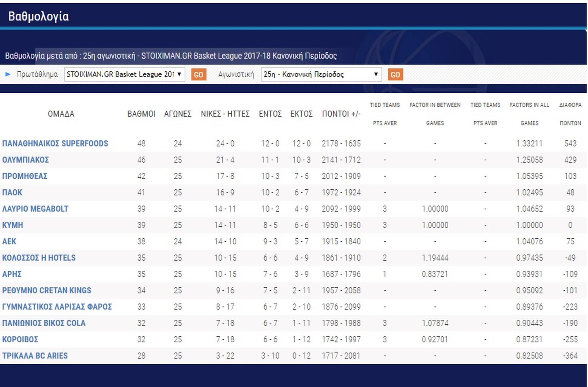The width and height of the screenshot is (588, 387).
Task: Open ΑΡΗΣ team link
Action: coord(12,274)
